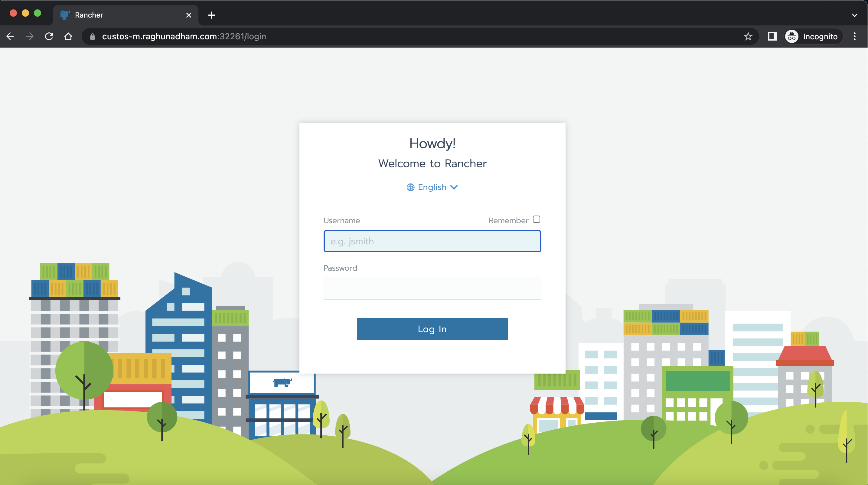The height and width of the screenshot is (485, 868).
Task: Close the Rancher tab
Action: pyautogui.click(x=189, y=15)
